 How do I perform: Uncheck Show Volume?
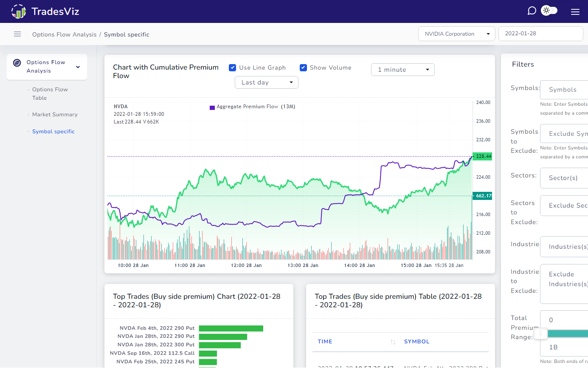[x=303, y=67]
